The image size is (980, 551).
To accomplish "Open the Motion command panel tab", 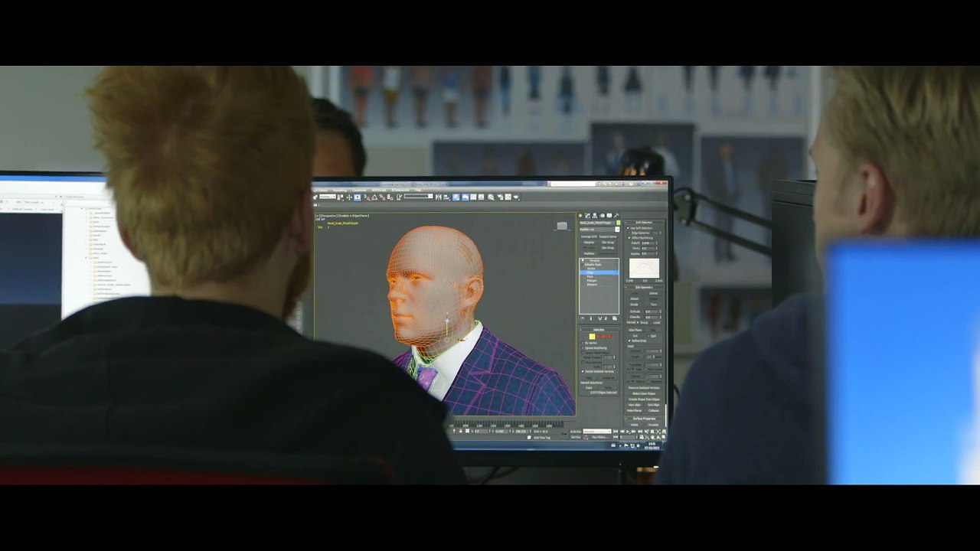I will (601, 216).
